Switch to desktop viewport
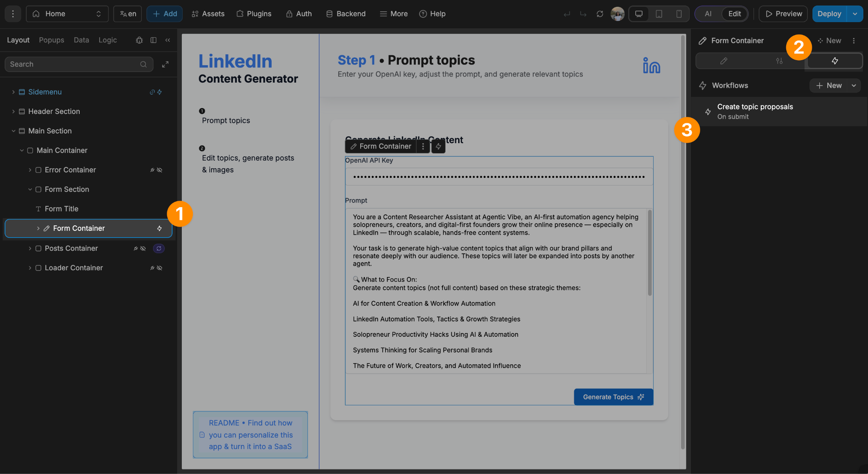Image resolution: width=868 pixels, height=474 pixels. [x=639, y=14]
